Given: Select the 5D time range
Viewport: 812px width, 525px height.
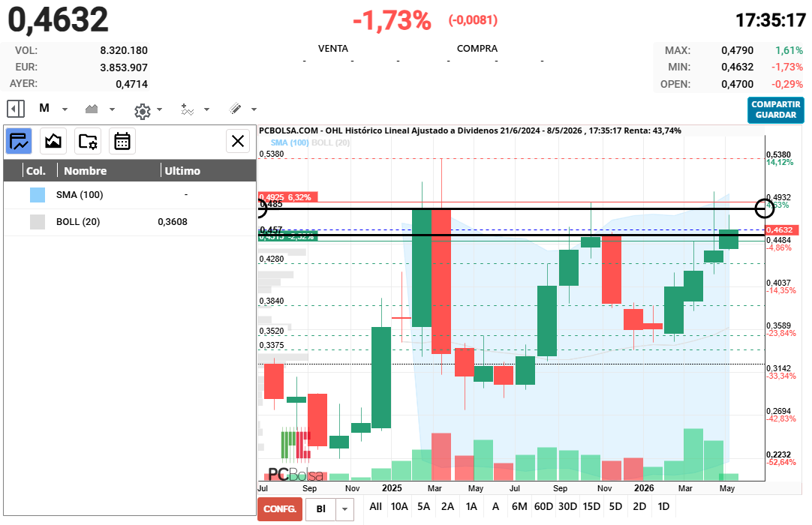Looking at the screenshot, I should tap(615, 506).
